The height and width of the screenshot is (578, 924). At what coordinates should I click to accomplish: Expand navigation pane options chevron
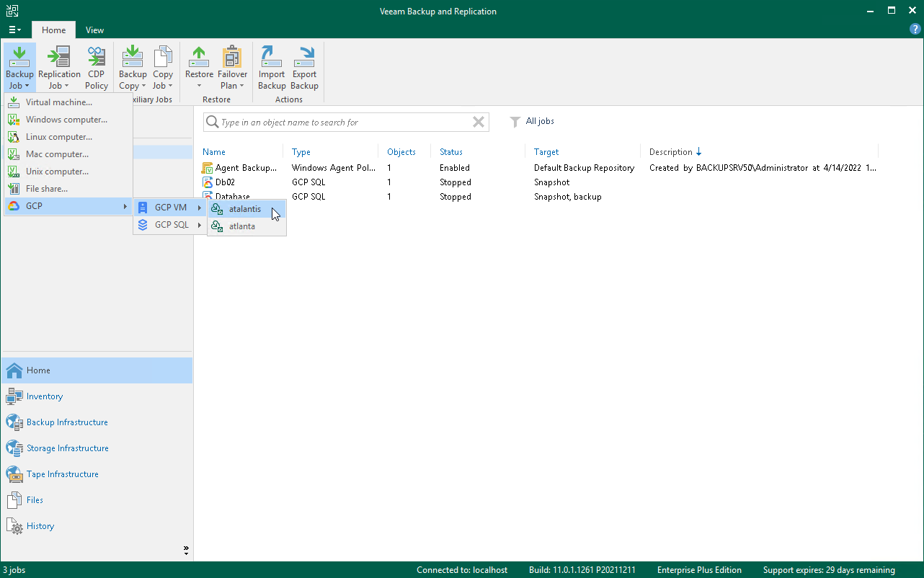(187, 550)
